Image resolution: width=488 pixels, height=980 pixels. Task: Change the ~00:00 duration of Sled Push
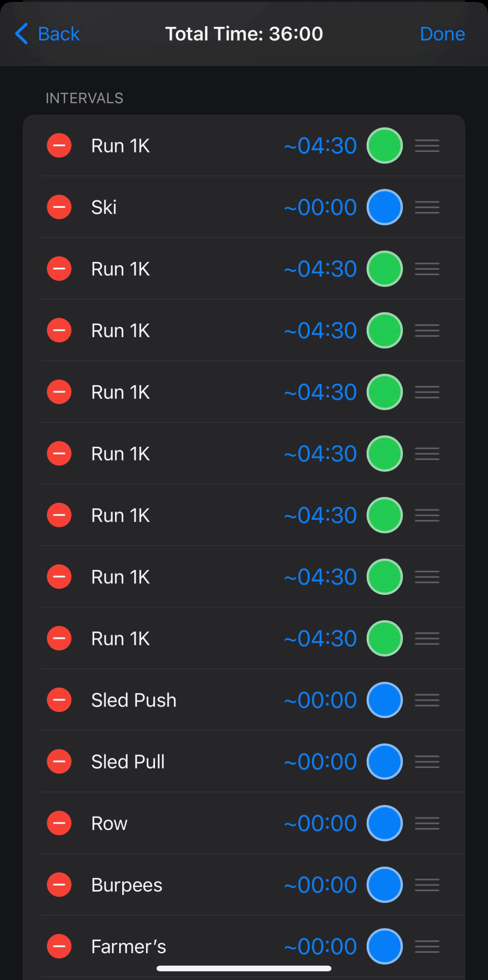(321, 700)
